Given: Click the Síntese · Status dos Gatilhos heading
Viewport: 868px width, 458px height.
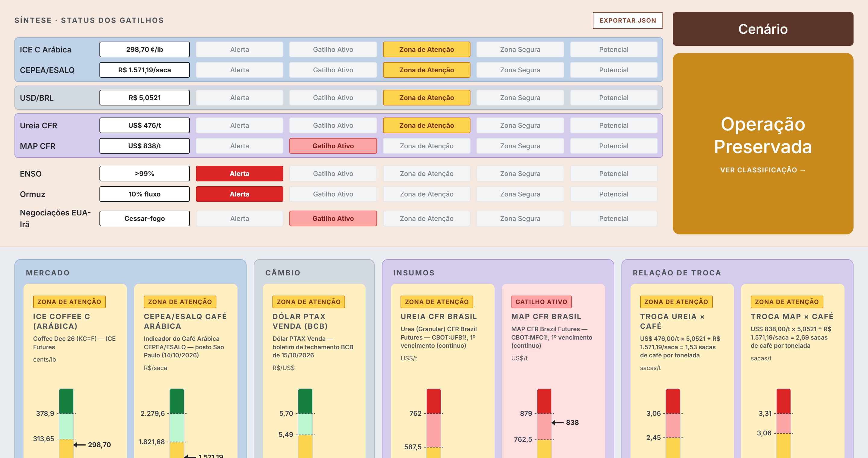Looking at the screenshot, I should coord(89,20).
